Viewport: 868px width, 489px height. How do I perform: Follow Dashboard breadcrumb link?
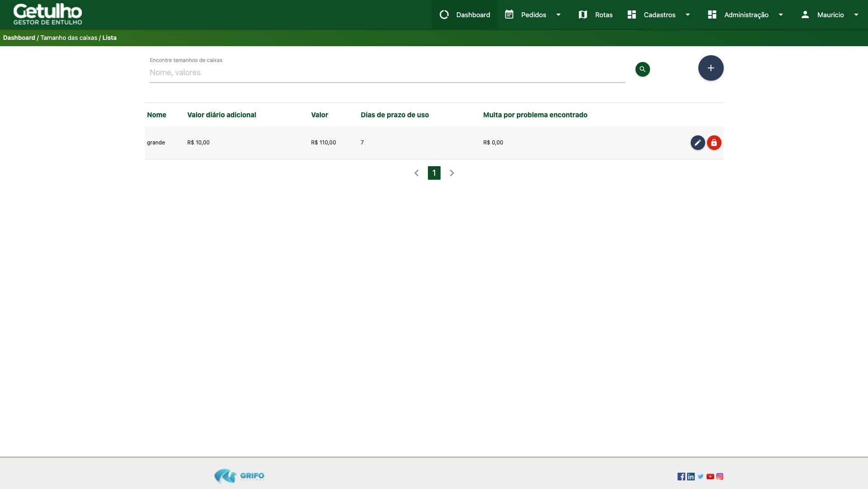(19, 38)
